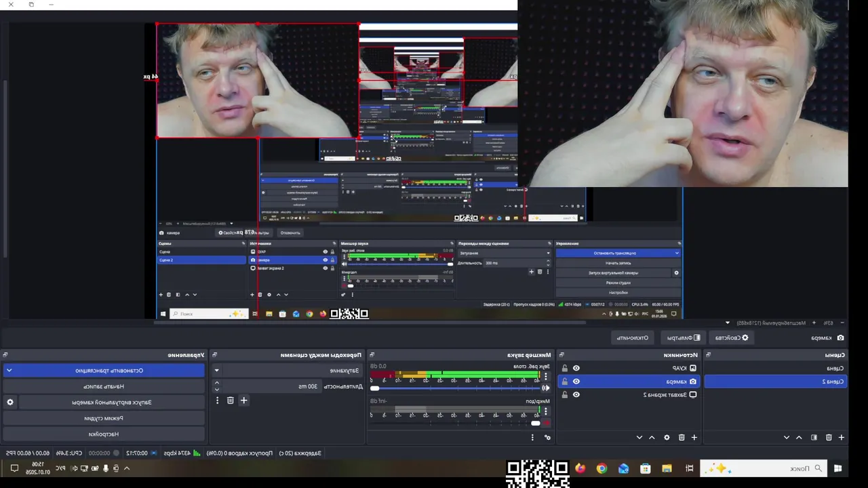Toggle visibility of Захват экрана 2 source
Viewport: 868px width, 488px height.
(x=576, y=394)
